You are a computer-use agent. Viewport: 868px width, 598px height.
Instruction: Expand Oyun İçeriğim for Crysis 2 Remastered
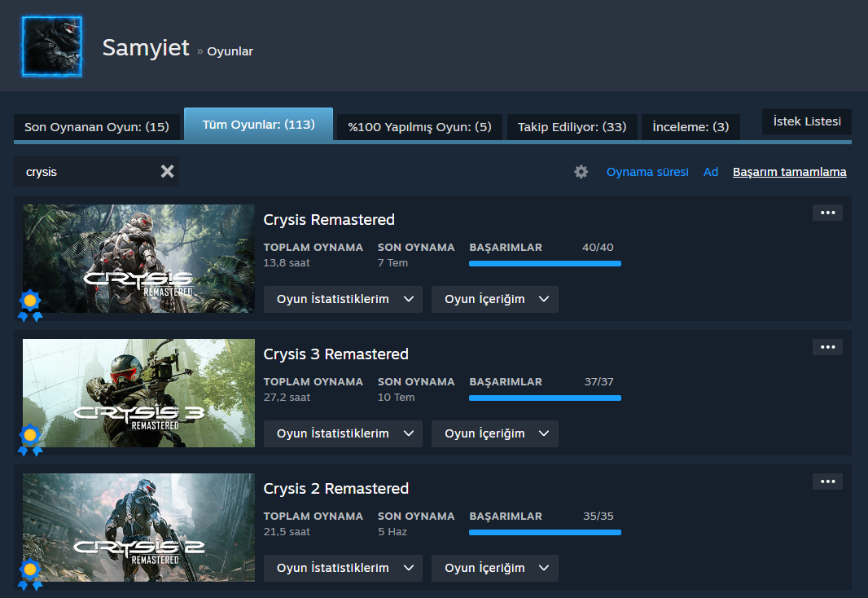[495, 568]
